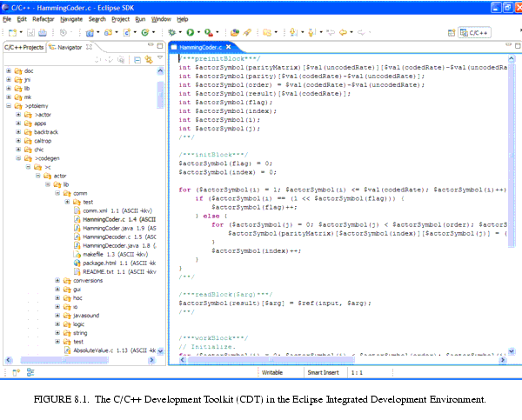Select the C/C++ perspective button
The height and width of the screenshot is (420, 522).
pyautogui.click(x=473, y=32)
